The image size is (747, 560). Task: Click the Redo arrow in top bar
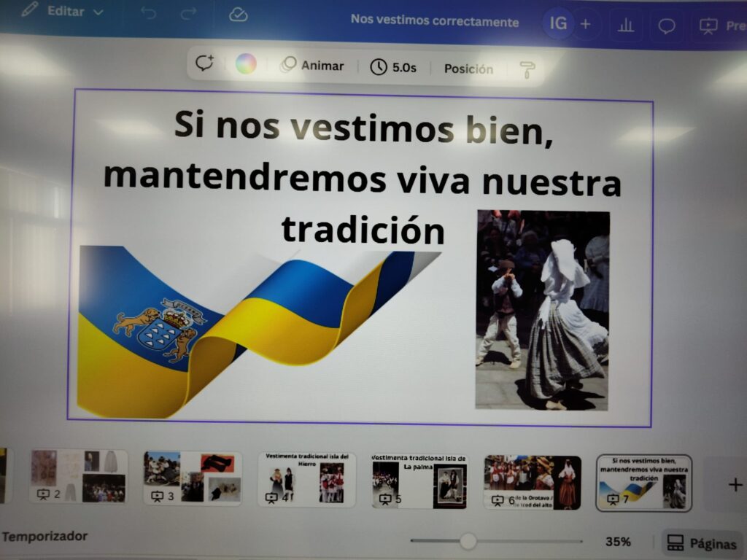point(189,13)
